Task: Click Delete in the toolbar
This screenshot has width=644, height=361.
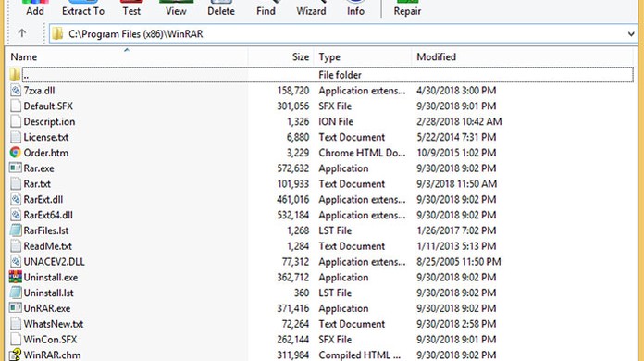Action: [221, 8]
